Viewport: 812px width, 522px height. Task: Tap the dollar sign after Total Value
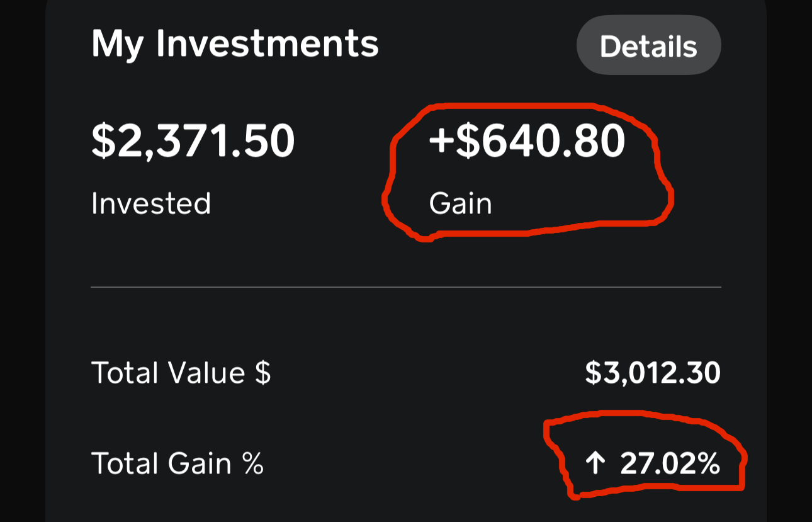[x=262, y=373]
